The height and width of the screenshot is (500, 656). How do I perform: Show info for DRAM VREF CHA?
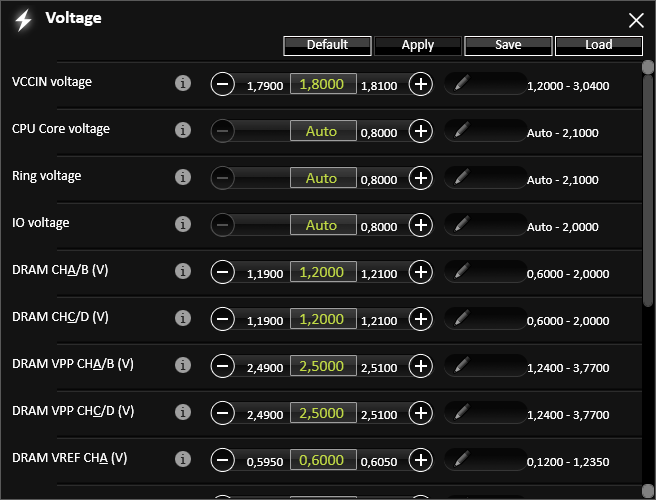182,460
